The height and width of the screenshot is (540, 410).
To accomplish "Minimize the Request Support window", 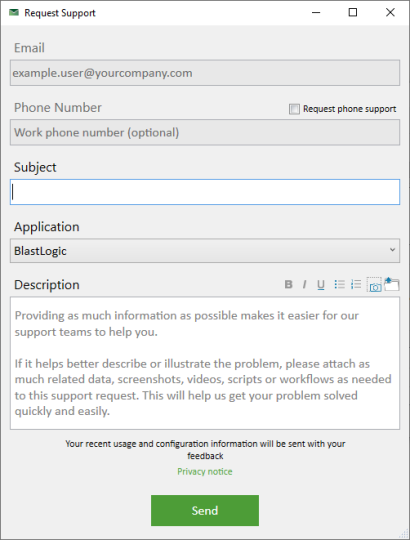I will tap(316, 13).
